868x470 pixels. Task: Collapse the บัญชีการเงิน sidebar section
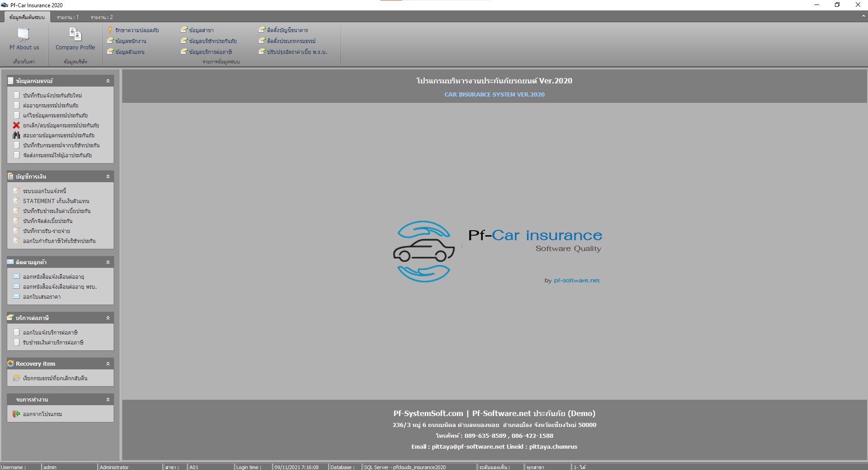[108, 176]
